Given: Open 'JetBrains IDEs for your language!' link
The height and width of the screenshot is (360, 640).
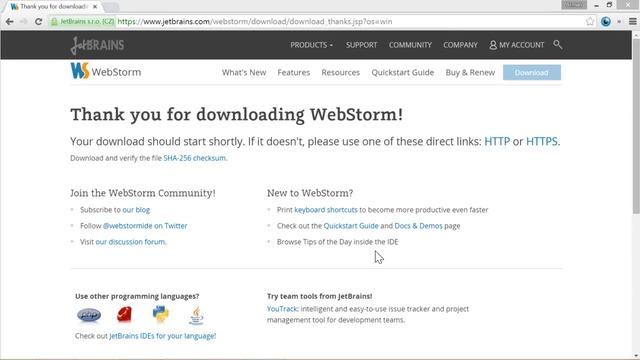Looking at the screenshot, I should 162,336.
